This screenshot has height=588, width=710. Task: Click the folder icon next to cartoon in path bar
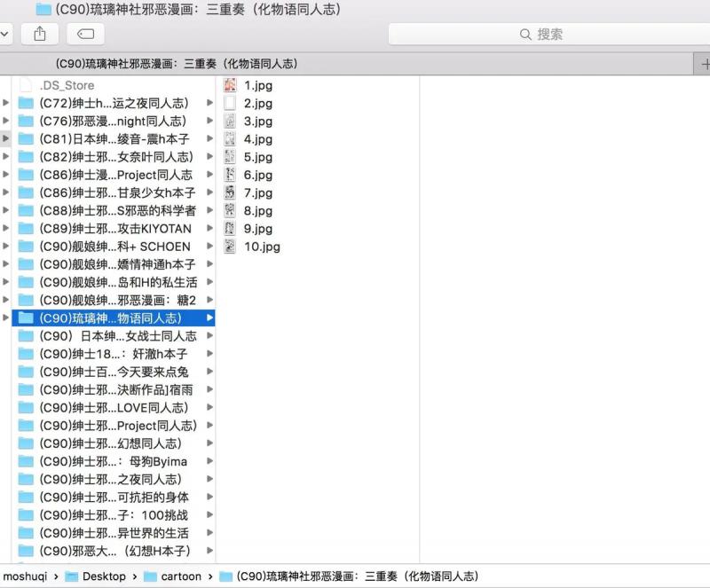point(149,576)
